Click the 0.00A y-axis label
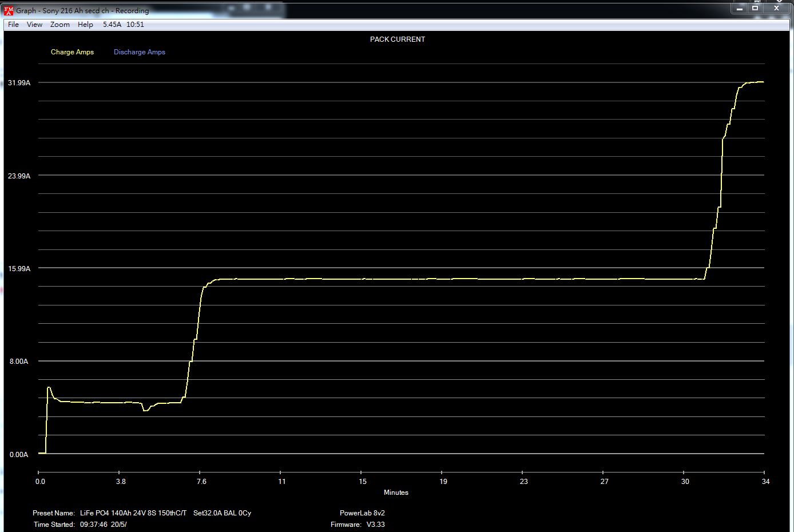 [x=19, y=455]
